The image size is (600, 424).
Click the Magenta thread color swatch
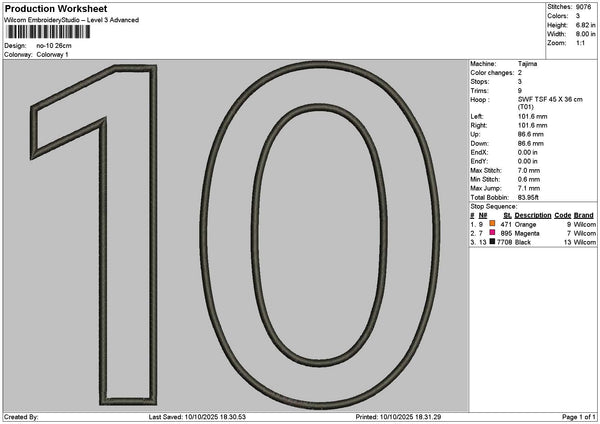point(492,233)
